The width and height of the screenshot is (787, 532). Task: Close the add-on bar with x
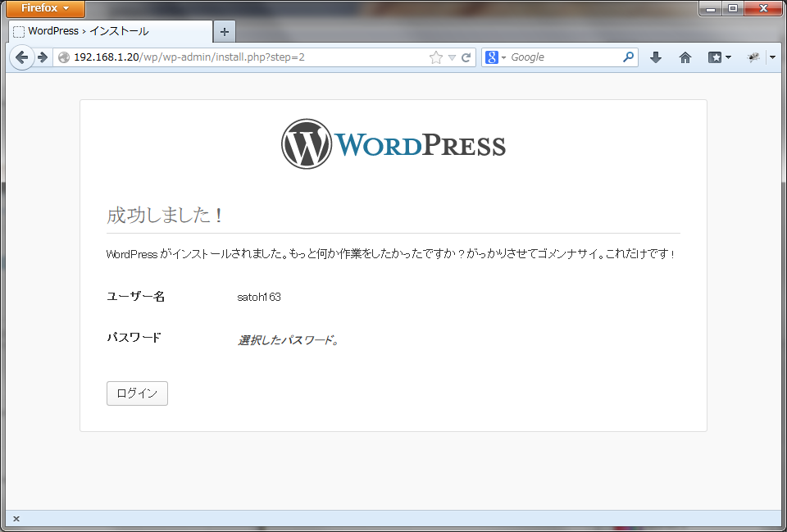16,519
